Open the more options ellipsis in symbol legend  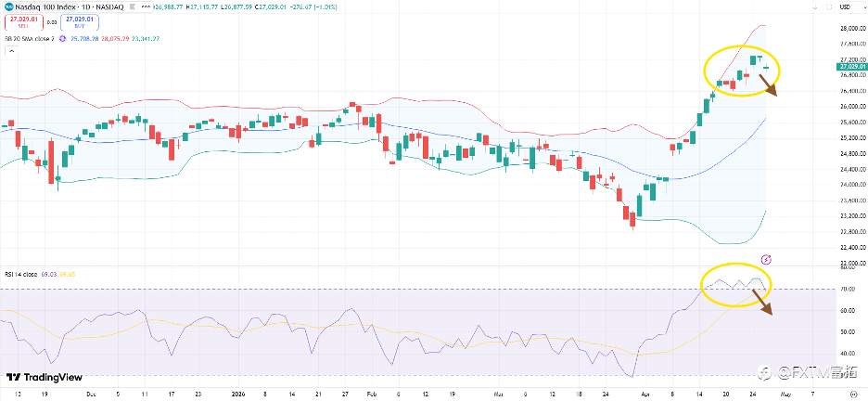[146, 6]
